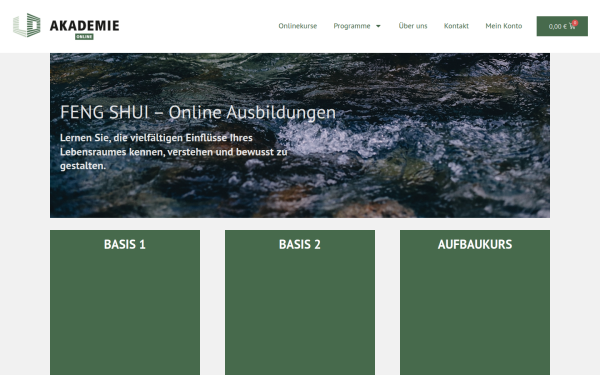Click the red cart item count badge
The height and width of the screenshot is (375, 600).
coord(575,23)
